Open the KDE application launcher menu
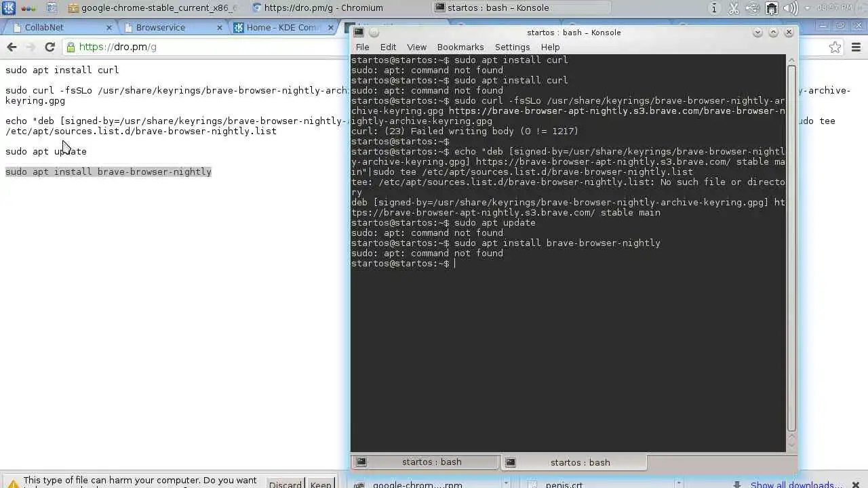Image resolution: width=868 pixels, height=488 pixels. (8, 8)
